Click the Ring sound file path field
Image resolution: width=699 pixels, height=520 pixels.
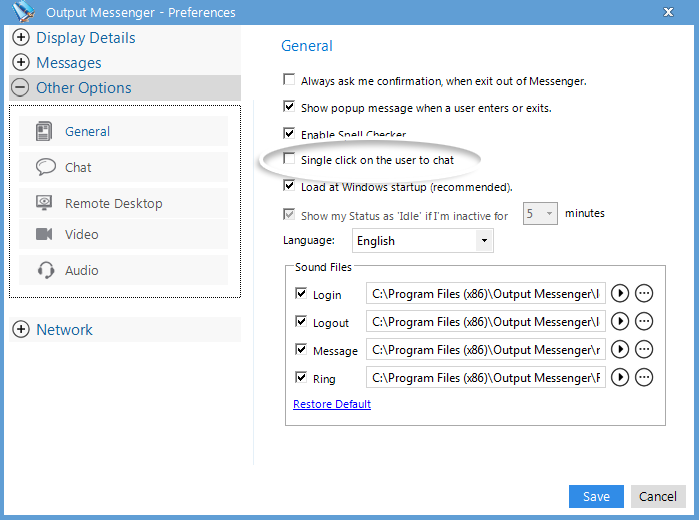pos(486,378)
